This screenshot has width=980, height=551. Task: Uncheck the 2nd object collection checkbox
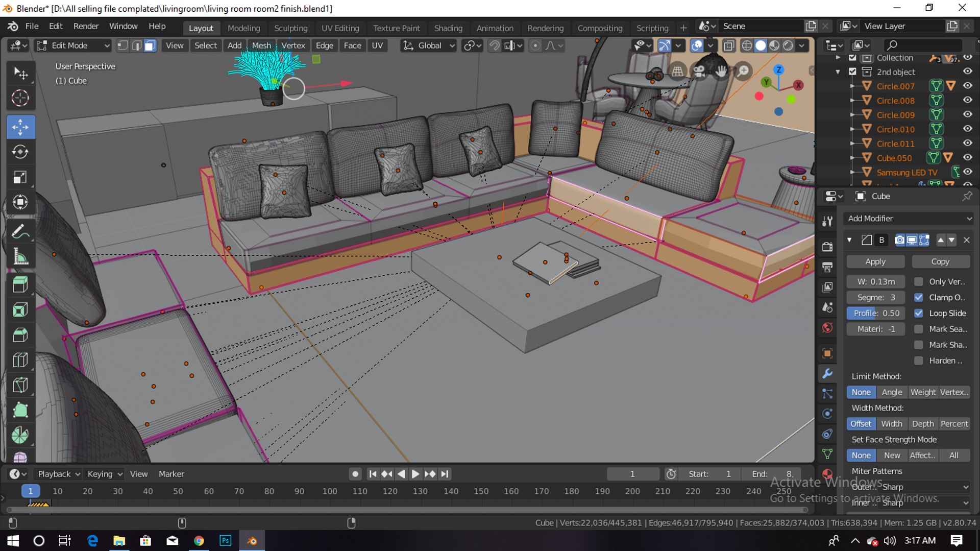click(852, 71)
